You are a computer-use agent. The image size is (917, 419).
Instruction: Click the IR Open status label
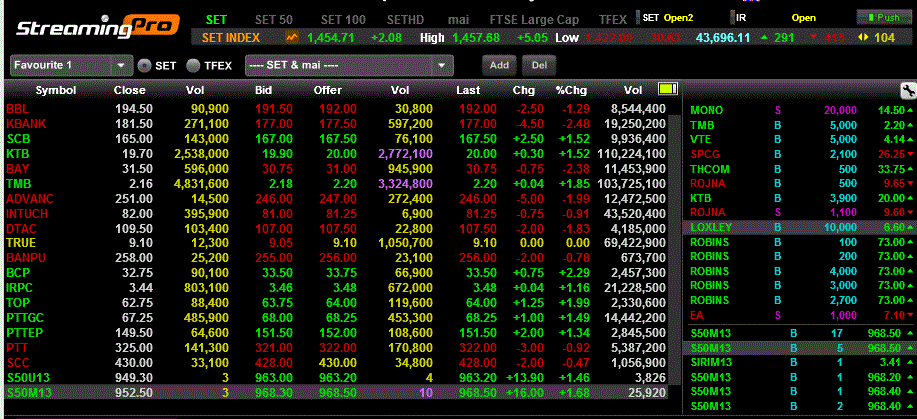pos(775,18)
